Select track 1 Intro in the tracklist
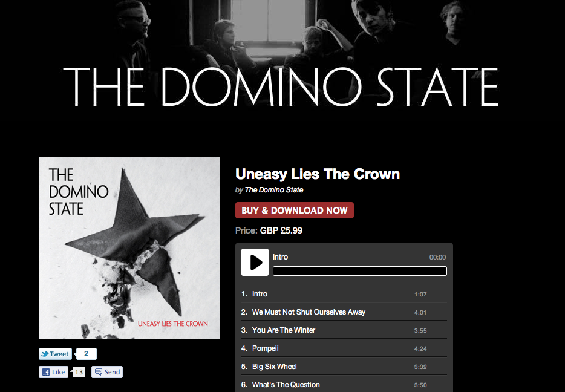565x392 pixels. point(344,294)
